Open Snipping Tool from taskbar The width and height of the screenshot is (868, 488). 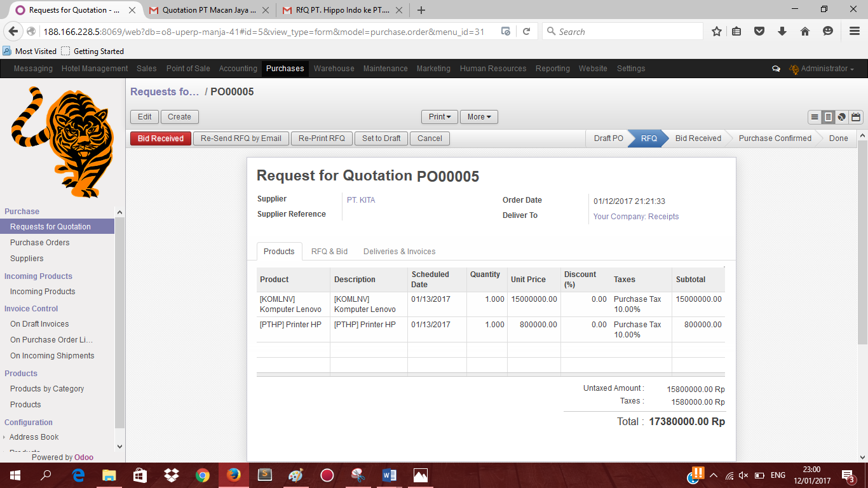click(358, 475)
